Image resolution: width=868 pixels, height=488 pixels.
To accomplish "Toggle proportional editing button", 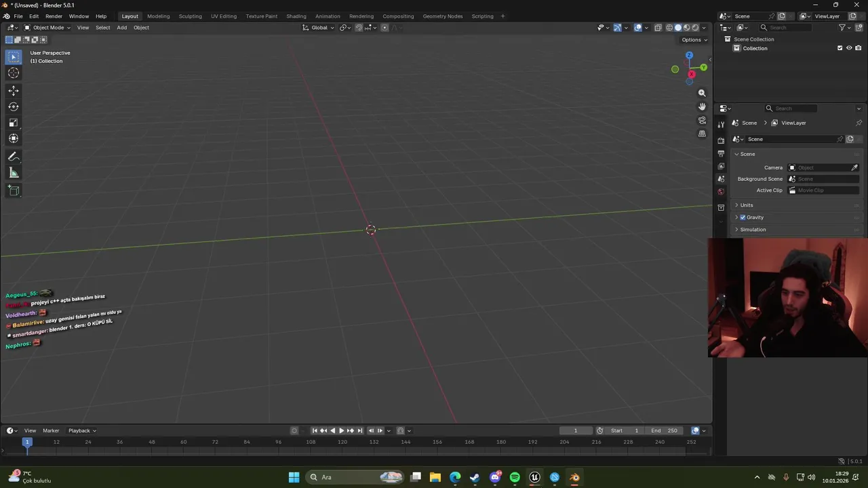I will coord(384,28).
